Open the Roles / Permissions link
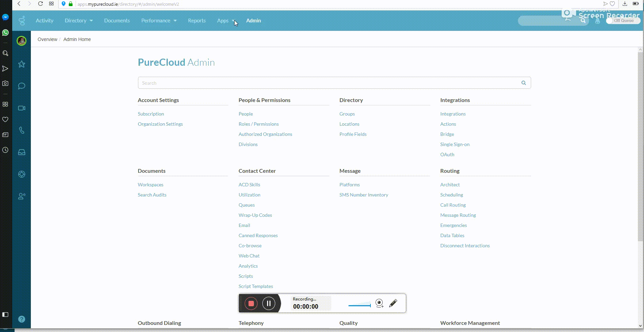 (258, 124)
